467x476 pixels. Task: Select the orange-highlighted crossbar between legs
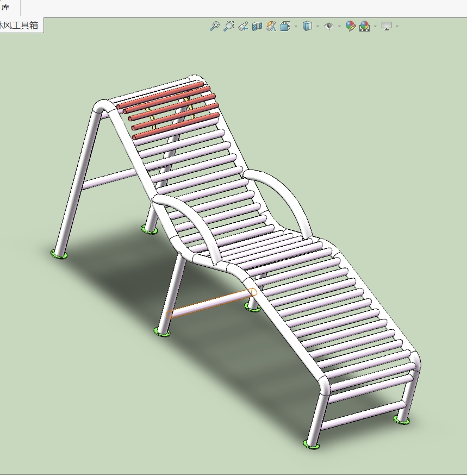coord(211,303)
